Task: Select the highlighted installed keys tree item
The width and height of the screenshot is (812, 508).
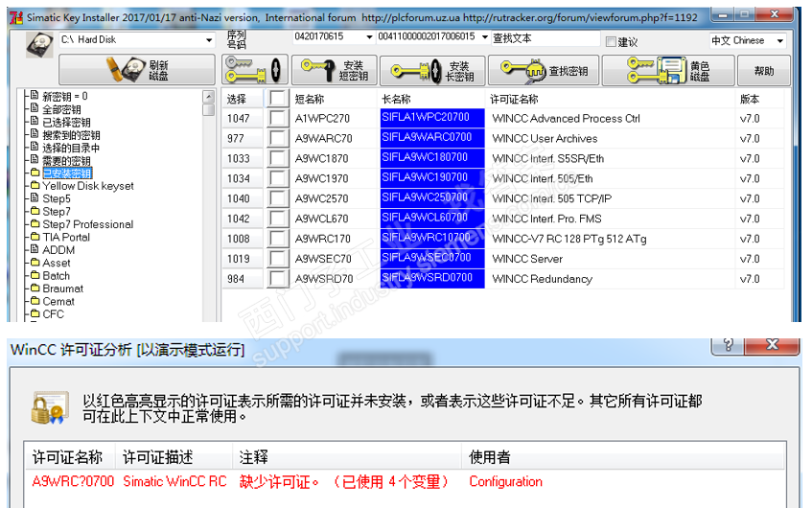Action: point(67,173)
